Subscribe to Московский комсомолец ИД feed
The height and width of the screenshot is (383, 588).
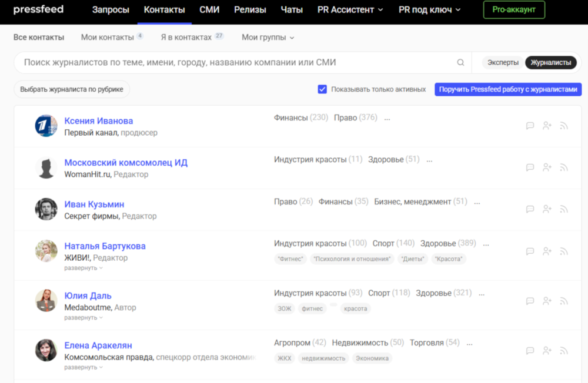(x=564, y=167)
